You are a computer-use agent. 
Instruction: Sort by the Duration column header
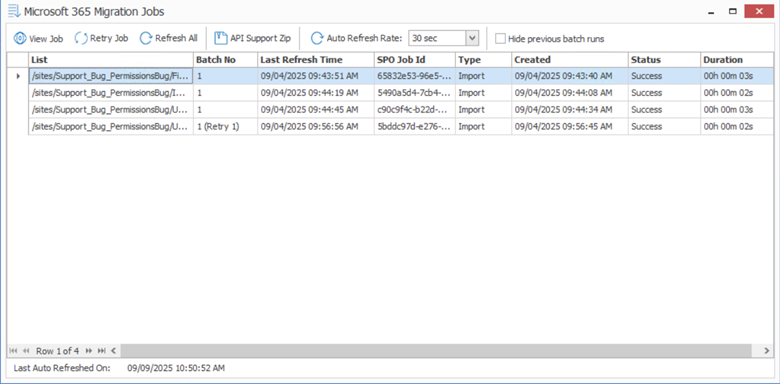click(x=737, y=60)
